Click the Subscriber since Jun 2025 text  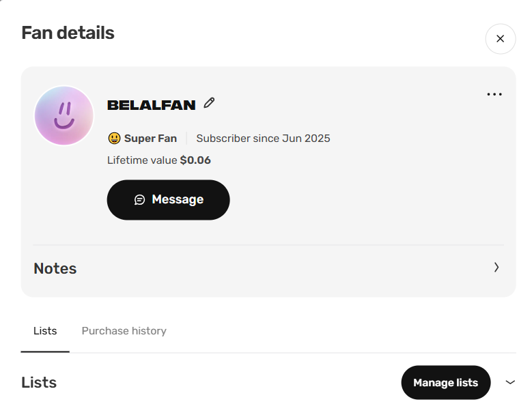click(263, 139)
